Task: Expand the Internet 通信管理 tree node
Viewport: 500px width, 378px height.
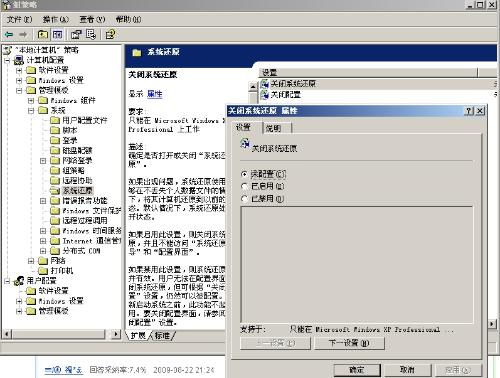Action: pos(43,241)
